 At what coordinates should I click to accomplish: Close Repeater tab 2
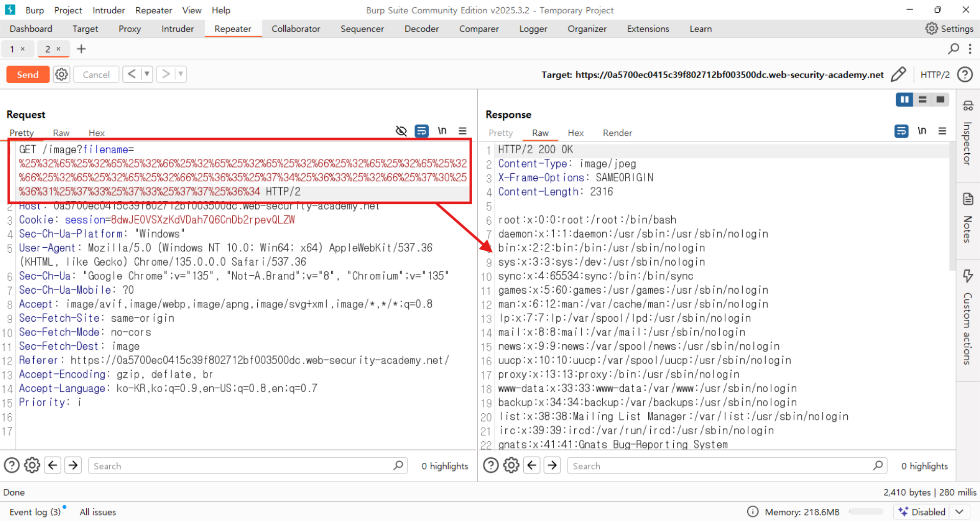(x=58, y=49)
